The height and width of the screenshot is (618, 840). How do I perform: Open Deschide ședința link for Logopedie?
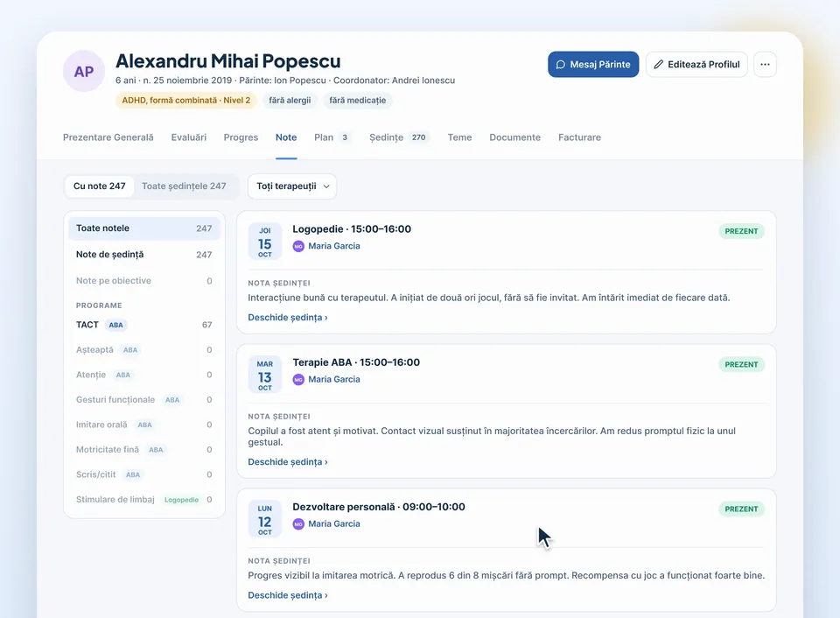click(288, 317)
